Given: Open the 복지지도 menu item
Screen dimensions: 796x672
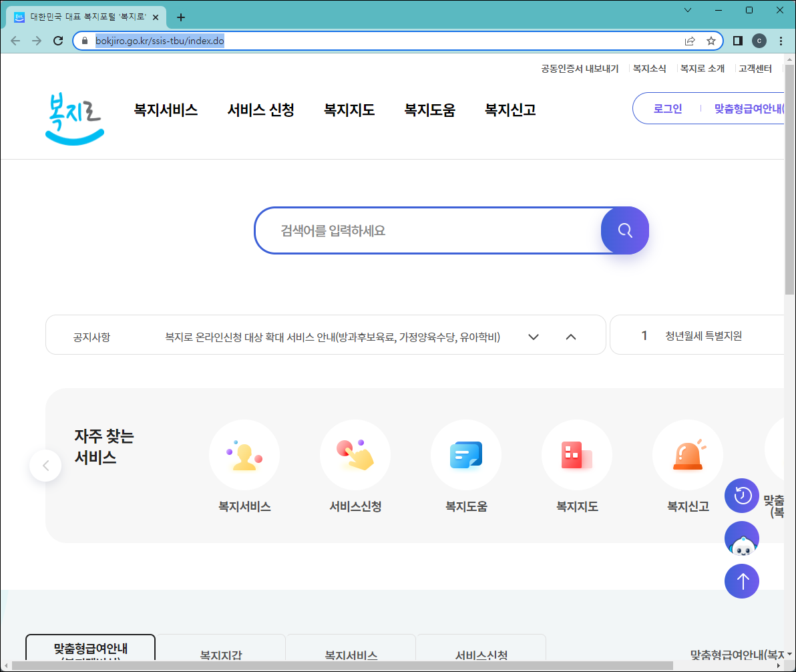Looking at the screenshot, I should click(349, 110).
